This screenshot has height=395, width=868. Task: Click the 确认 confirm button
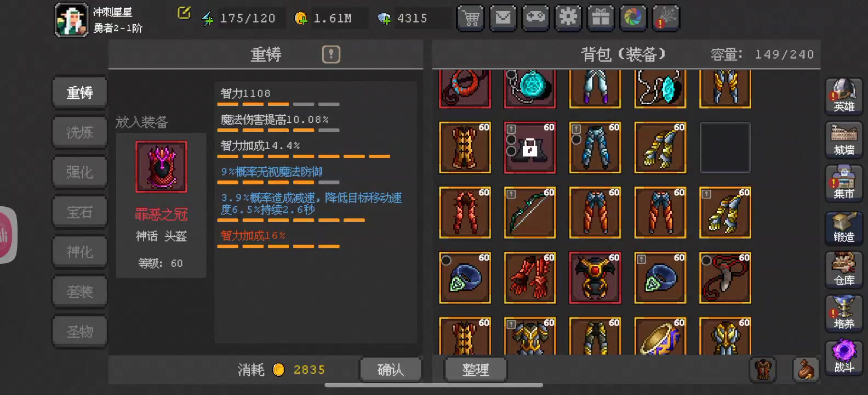tap(391, 370)
